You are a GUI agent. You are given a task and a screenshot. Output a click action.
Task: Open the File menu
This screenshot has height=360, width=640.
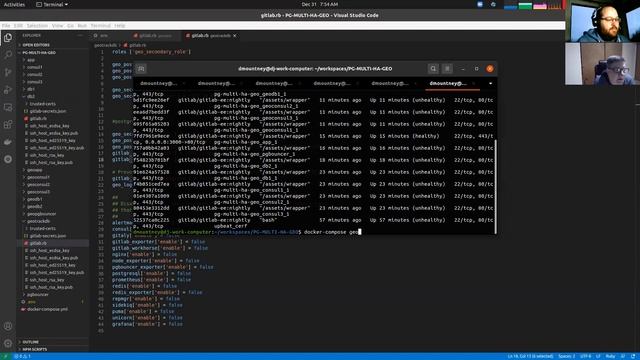tap(6, 25)
